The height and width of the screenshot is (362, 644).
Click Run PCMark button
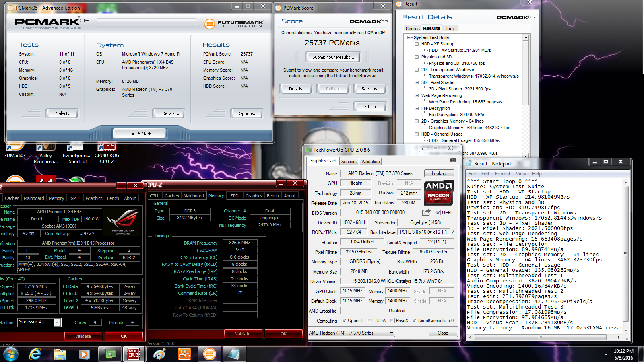tap(139, 134)
